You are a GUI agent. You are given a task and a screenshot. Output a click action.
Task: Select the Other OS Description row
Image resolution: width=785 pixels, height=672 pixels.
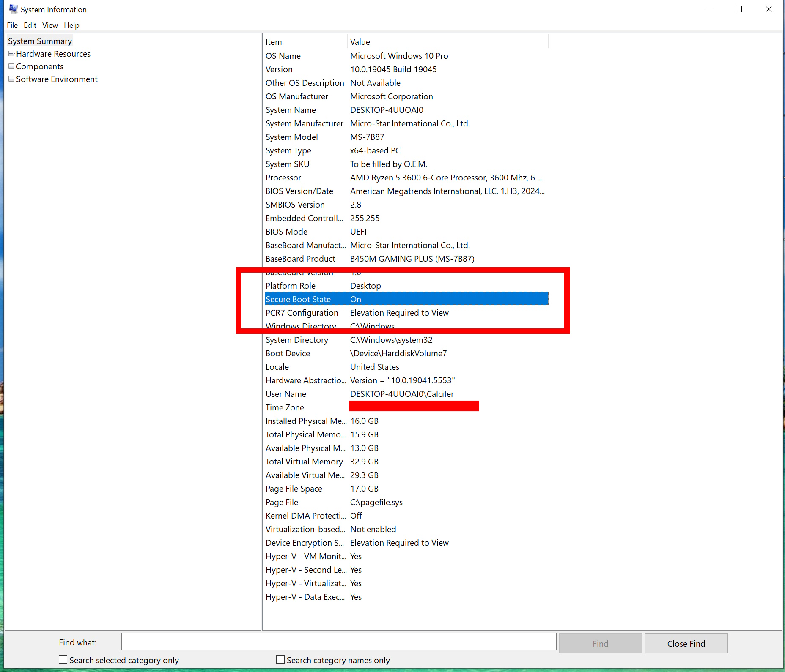click(x=406, y=83)
